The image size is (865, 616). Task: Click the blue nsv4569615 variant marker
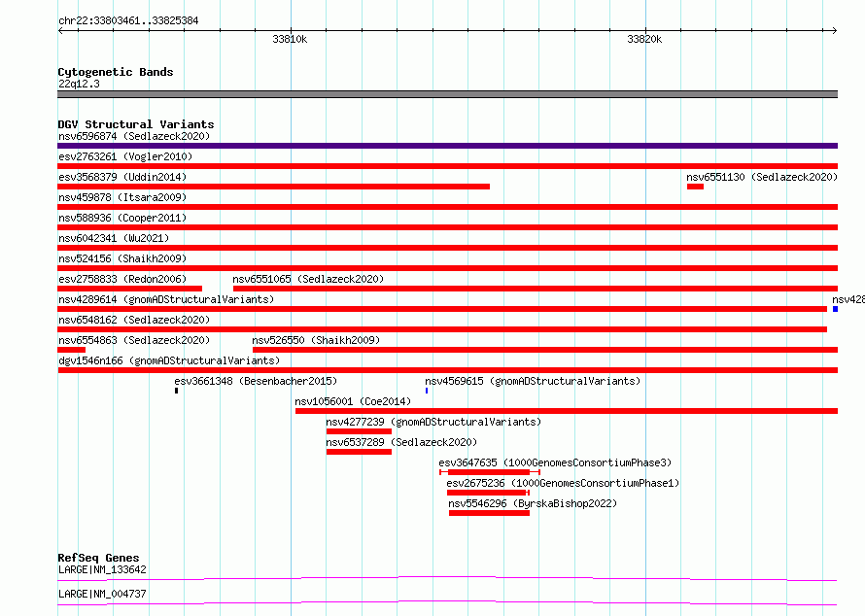[x=427, y=391]
